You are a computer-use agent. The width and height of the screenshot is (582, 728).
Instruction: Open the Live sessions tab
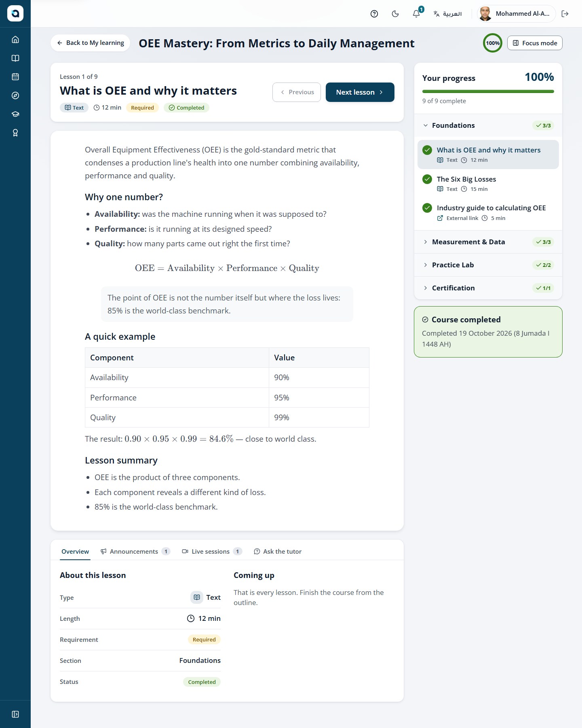tap(212, 551)
